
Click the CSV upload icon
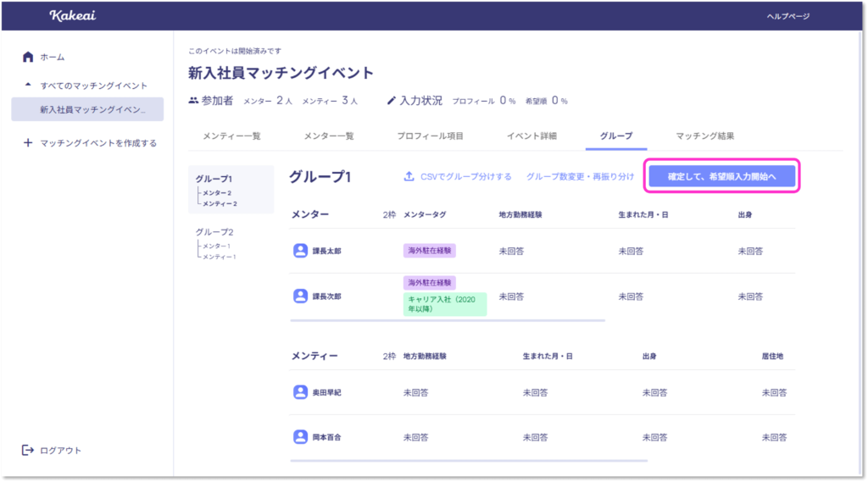coord(409,176)
